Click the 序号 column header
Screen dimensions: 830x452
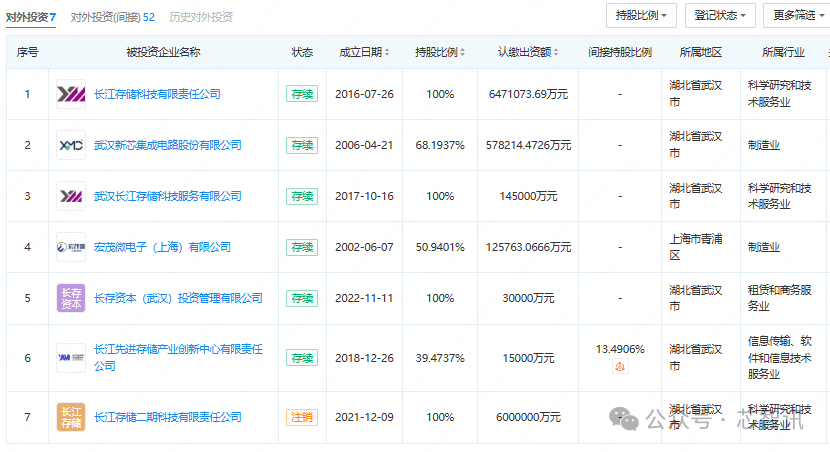click(28, 52)
